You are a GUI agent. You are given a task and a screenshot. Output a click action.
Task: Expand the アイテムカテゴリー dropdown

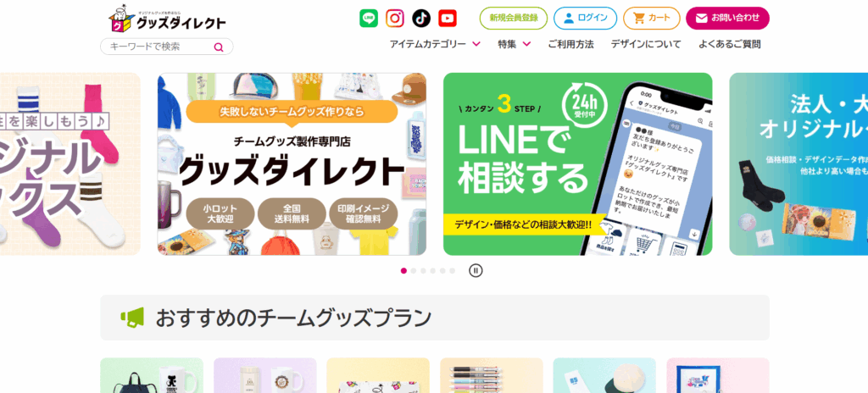[x=435, y=44]
